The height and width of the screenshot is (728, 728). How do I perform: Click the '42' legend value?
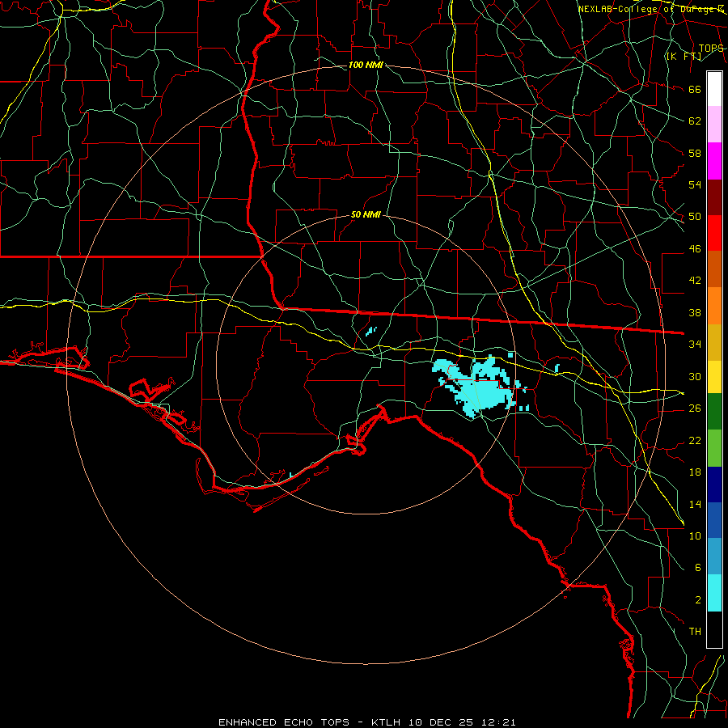695,281
